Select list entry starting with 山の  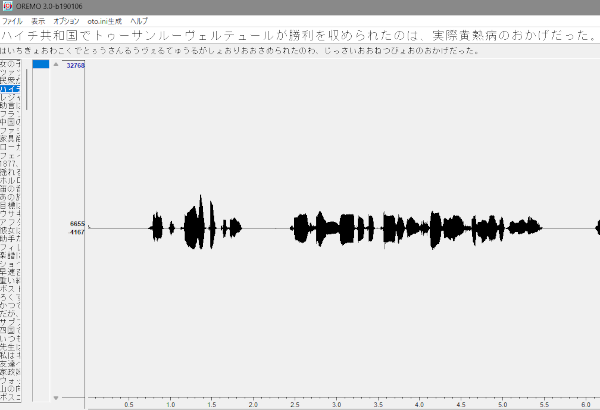click(10, 389)
